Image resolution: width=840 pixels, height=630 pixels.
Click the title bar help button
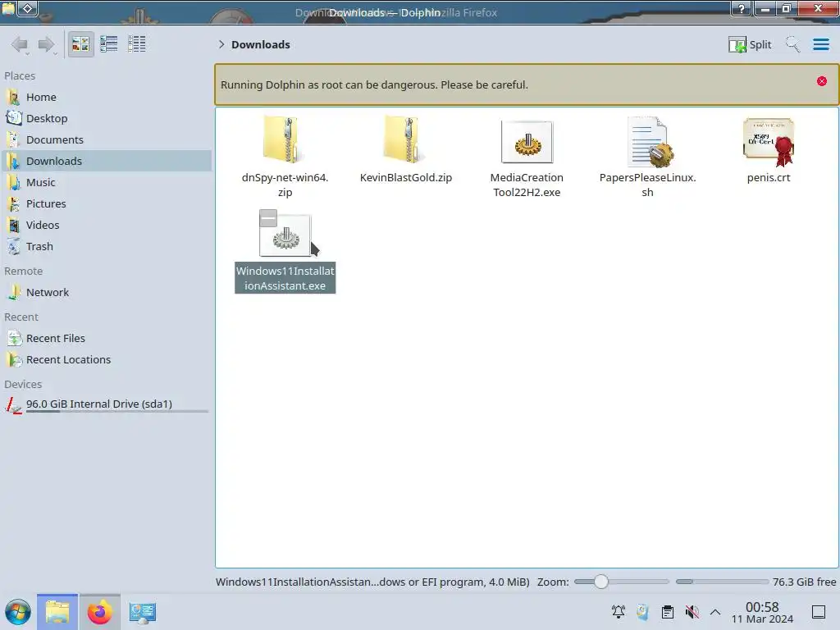click(742, 8)
